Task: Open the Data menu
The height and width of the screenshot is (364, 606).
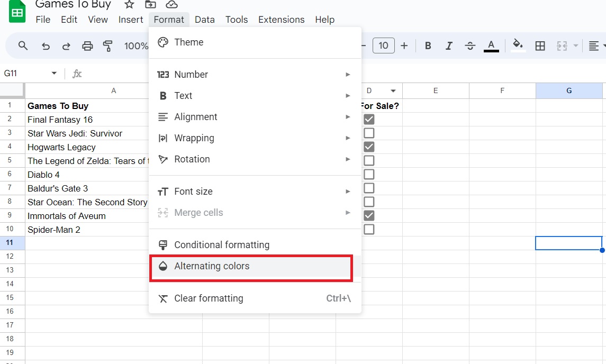Action: coord(204,20)
